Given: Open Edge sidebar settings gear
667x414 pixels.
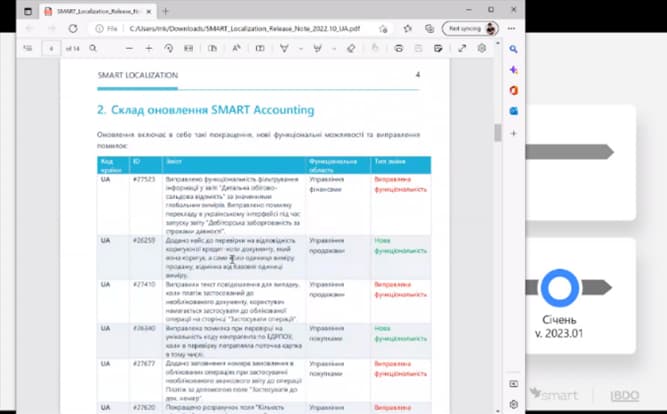Looking at the screenshot, I should pos(513,404).
